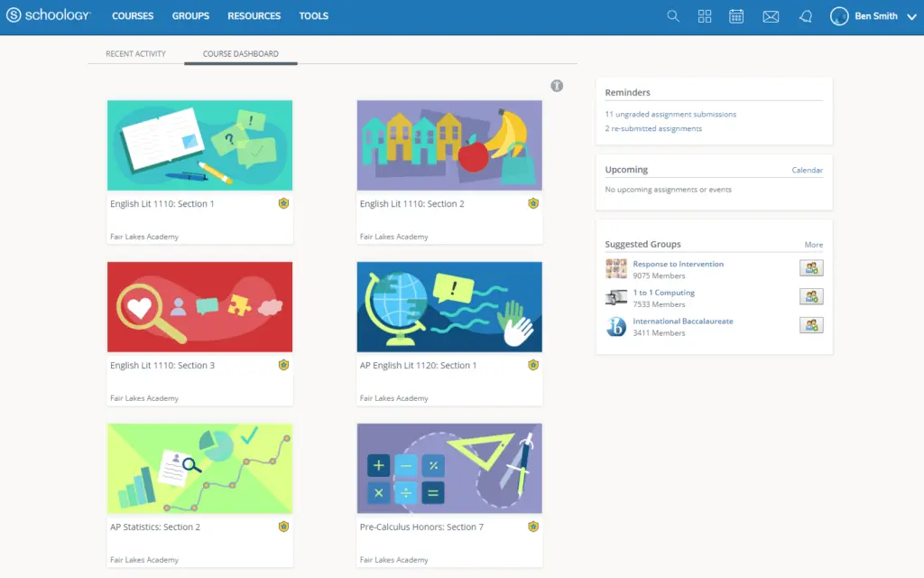
Task: Open the apps grid icon
Action: click(x=704, y=16)
